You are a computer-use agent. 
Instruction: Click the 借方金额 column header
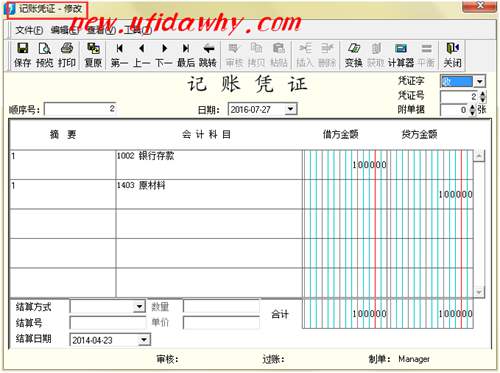point(340,134)
